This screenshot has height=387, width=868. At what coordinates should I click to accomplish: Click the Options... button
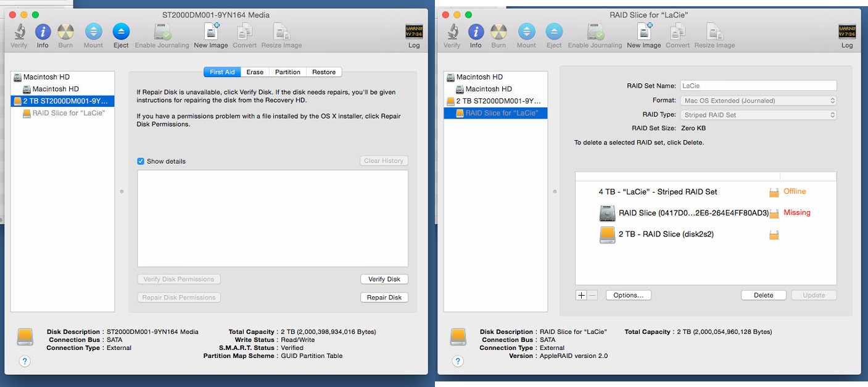[x=629, y=295]
